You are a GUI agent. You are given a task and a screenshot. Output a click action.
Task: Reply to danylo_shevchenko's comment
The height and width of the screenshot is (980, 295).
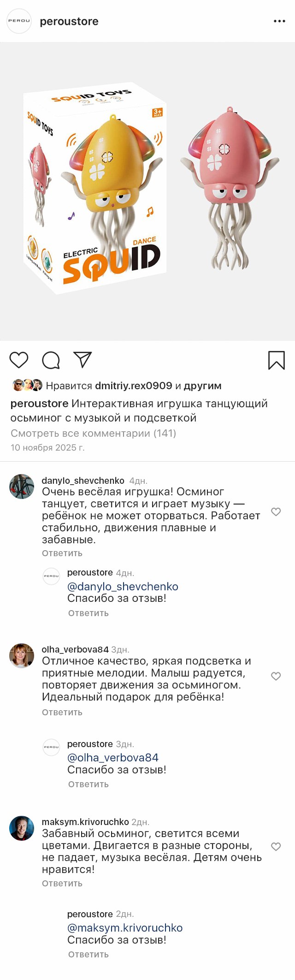[62, 553]
